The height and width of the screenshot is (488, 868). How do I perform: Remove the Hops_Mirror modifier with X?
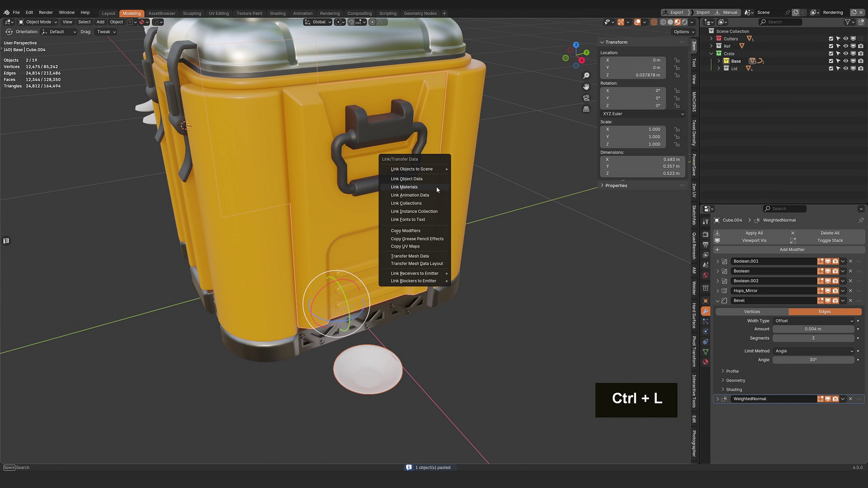(850, 291)
